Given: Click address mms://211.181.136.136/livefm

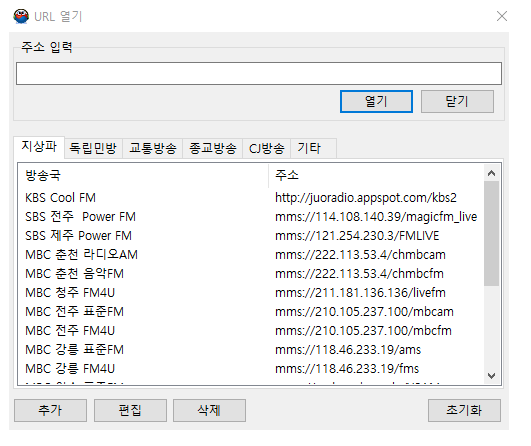Looking at the screenshot, I should pos(360,293).
